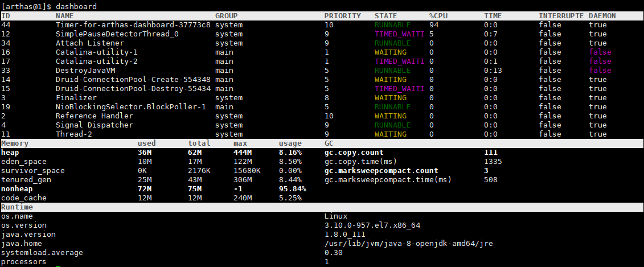Viewport: 644px width, 267px height.
Task: Select the NioBlockingSelector.BlockPoller-1 thread
Action: pyautogui.click(x=130, y=107)
